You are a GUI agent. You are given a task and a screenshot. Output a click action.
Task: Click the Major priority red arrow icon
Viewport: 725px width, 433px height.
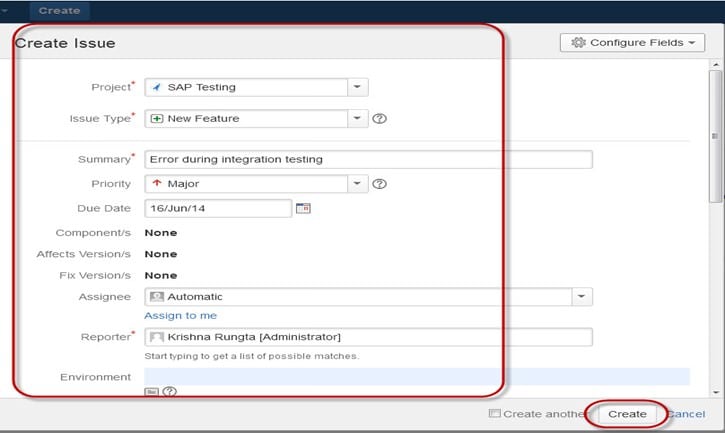tap(156, 184)
